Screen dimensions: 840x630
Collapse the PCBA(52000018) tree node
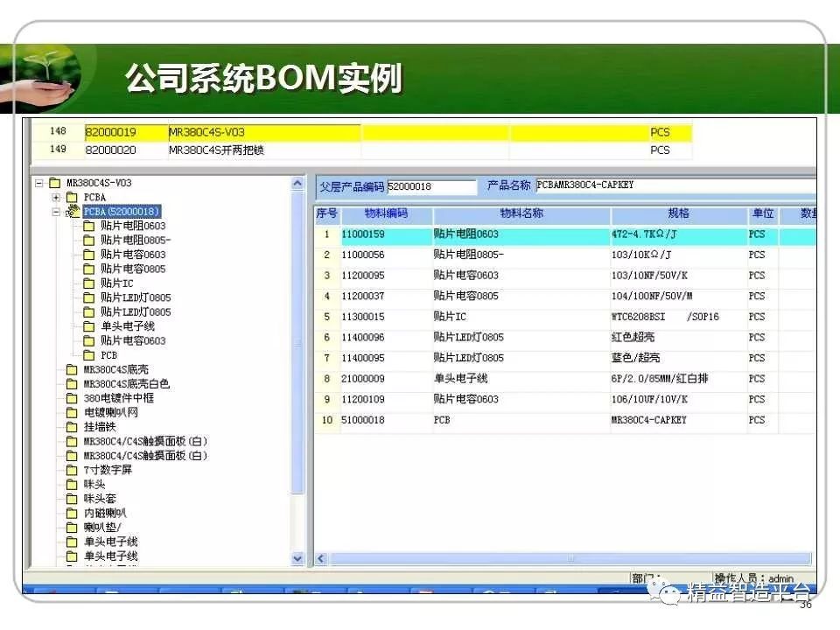[56, 212]
